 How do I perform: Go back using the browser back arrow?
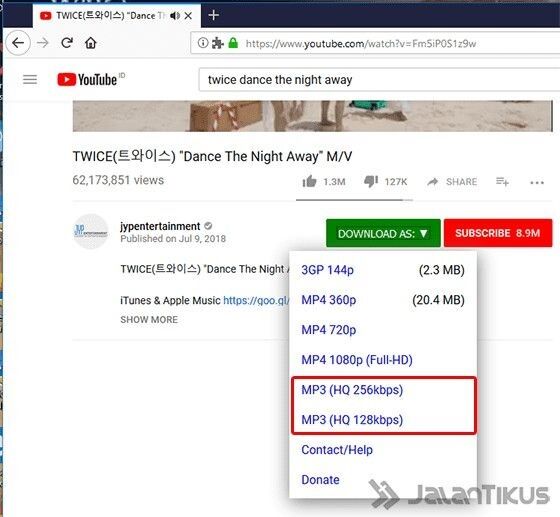pos(18,43)
